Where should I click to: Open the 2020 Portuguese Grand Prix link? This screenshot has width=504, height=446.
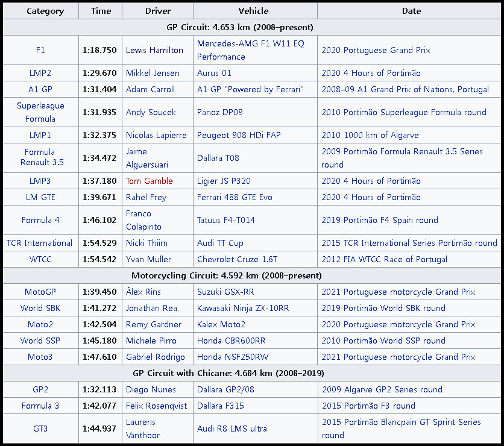click(376, 50)
